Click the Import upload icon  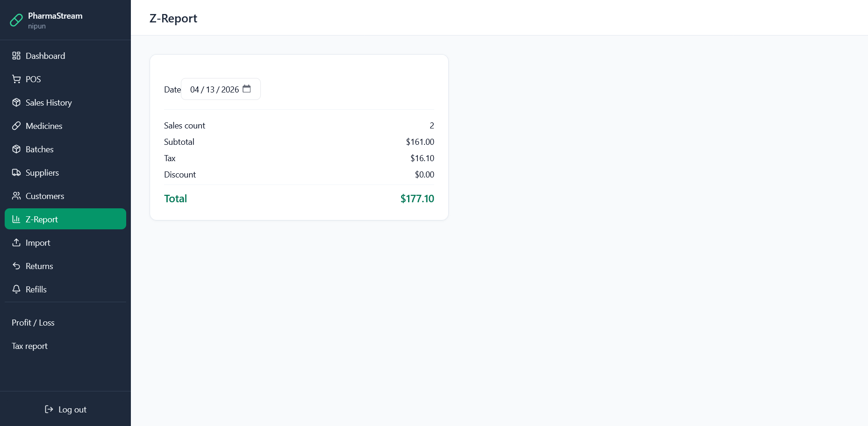16,243
